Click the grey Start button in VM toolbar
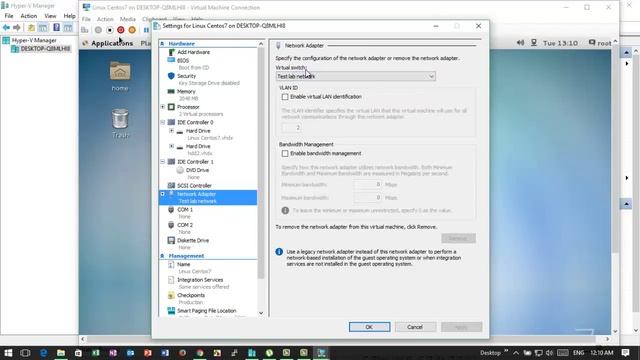The height and width of the screenshot is (360, 640). click(98, 30)
